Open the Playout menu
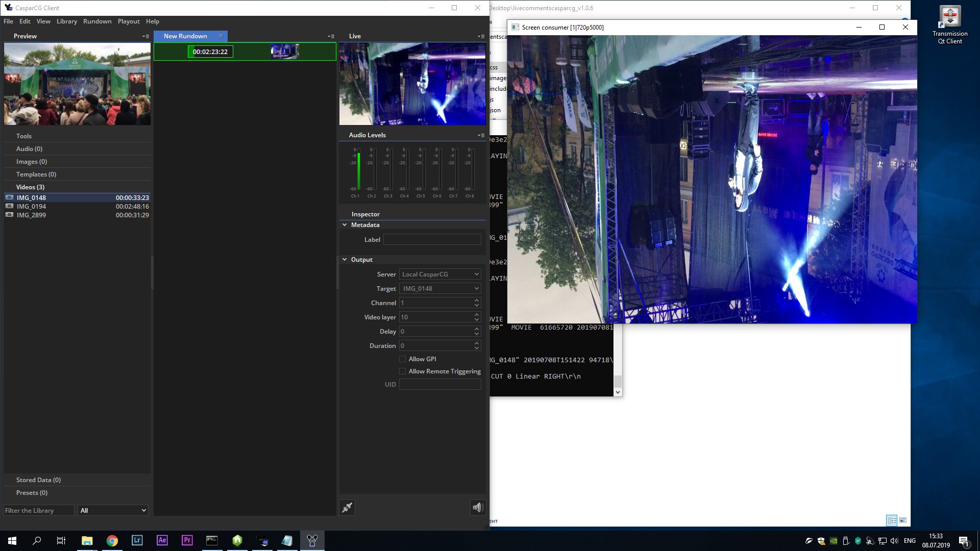 click(129, 21)
